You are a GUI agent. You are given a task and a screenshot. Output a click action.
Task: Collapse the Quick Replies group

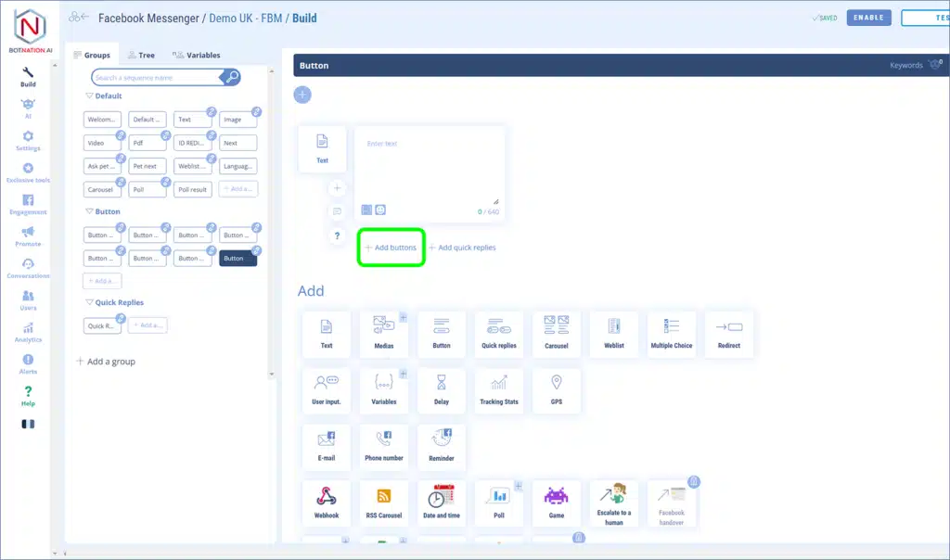point(90,303)
